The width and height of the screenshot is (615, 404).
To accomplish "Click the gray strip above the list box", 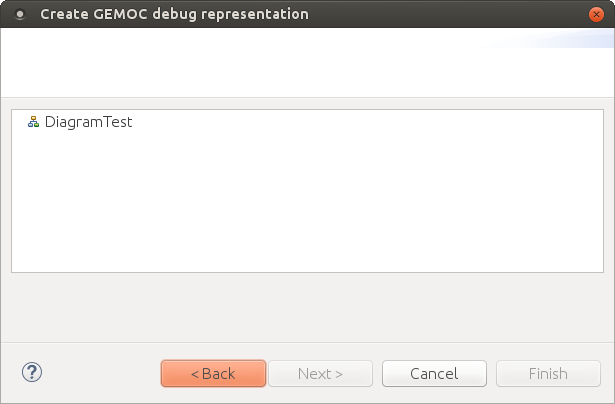I will click(x=300, y=103).
